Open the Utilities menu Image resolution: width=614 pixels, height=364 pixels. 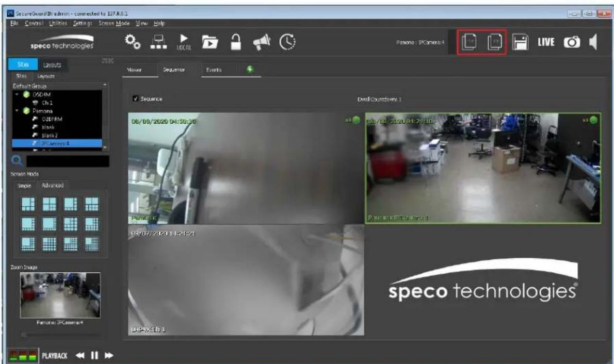(58, 24)
